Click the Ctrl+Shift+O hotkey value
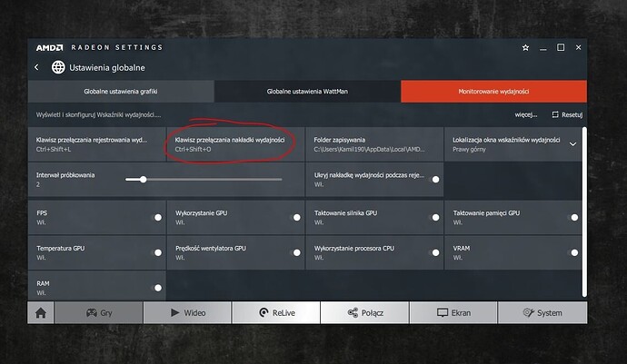 click(x=193, y=150)
